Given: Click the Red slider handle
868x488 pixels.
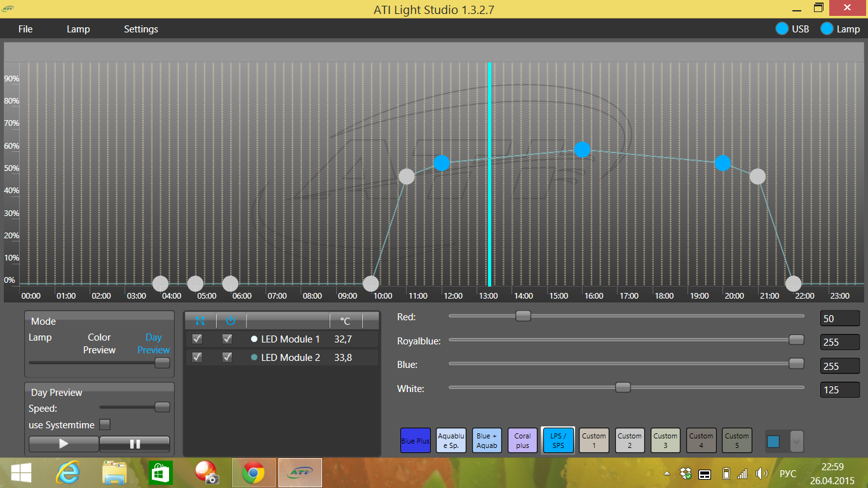Looking at the screenshot, I should (523, 316).
